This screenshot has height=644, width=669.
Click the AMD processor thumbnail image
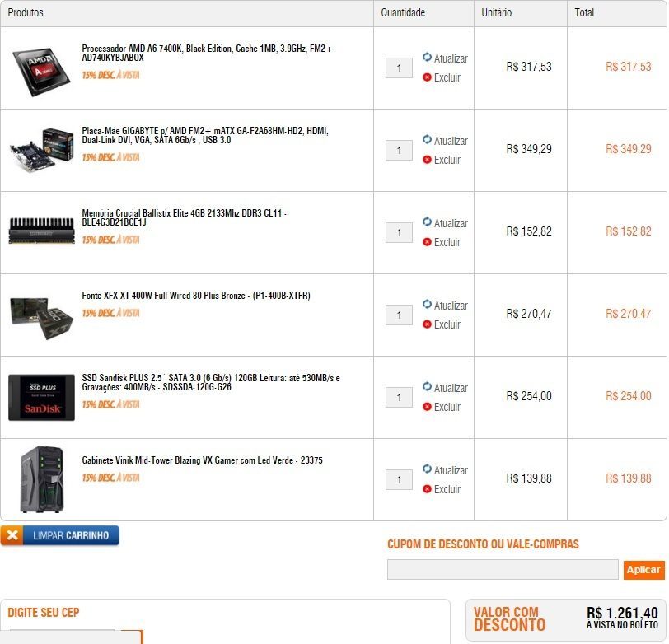[41, 71]
